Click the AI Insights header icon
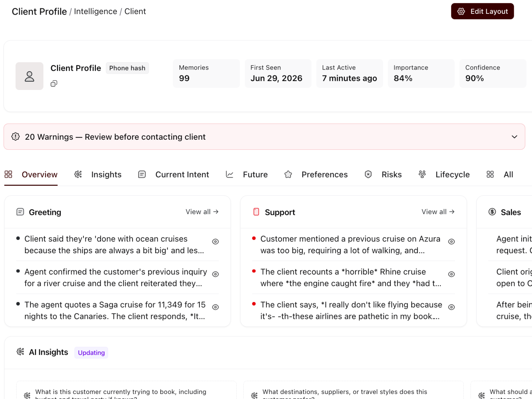Screen dimensions: 532x399 point(20,352)
